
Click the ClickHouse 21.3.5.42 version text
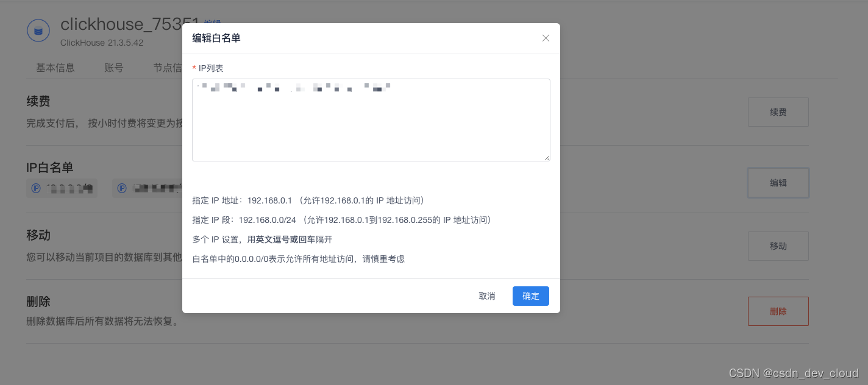click(102, 43)
